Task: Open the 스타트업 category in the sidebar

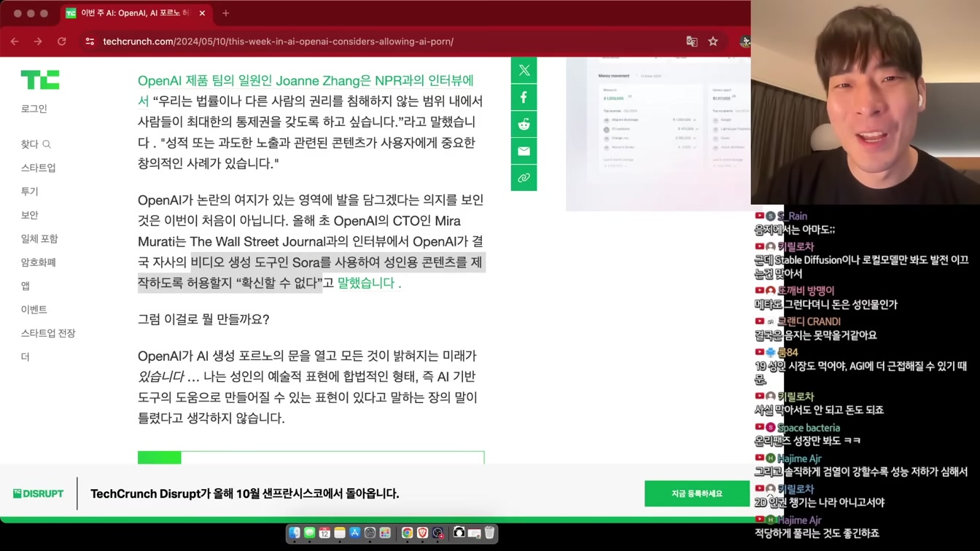Action: point(39,168)
